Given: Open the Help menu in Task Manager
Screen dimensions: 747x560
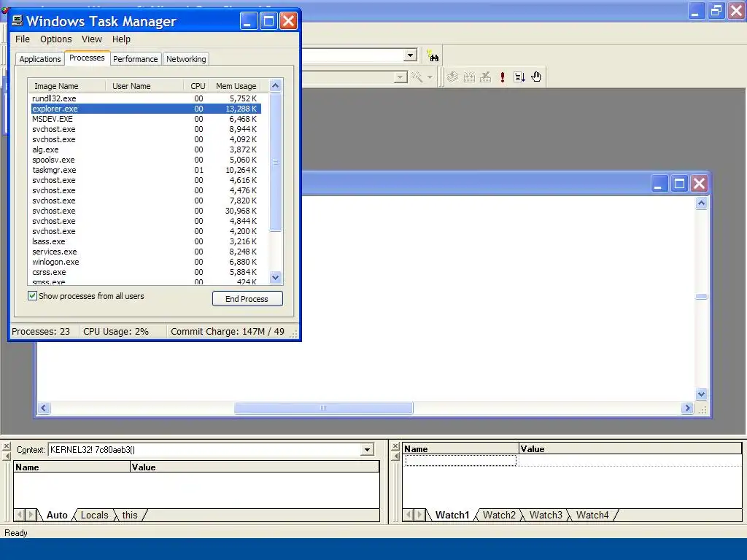Looking at the screenshot, I should pos(122,39).
